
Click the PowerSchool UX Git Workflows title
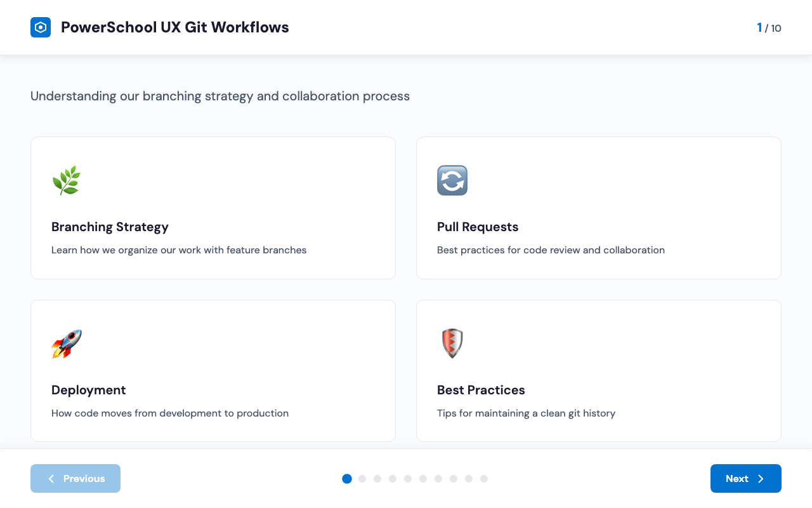pos(174,27)
